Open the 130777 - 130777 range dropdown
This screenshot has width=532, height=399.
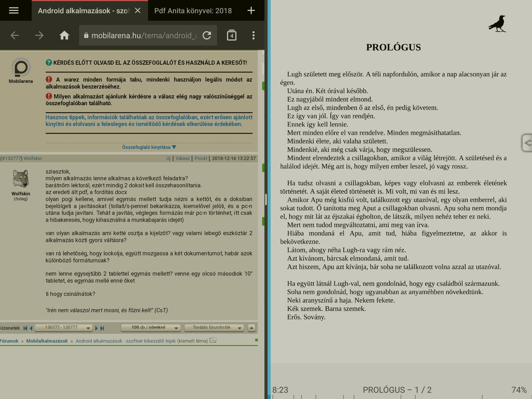pyautogui.click(x=63, y=328)
